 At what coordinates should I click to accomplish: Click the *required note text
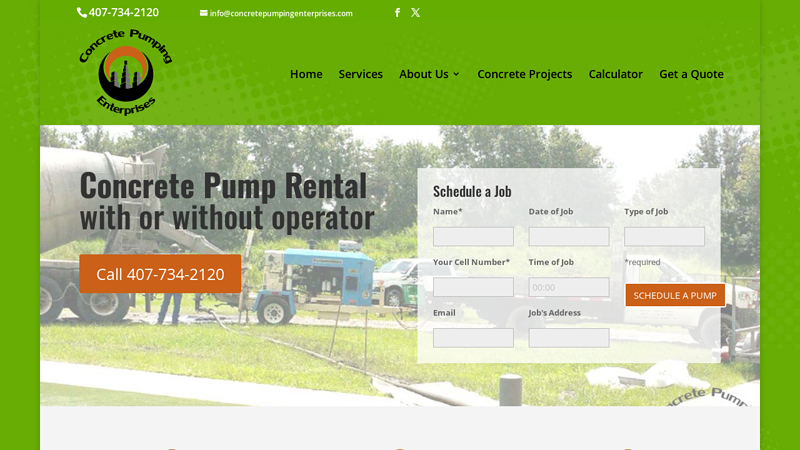pos(642,262)
